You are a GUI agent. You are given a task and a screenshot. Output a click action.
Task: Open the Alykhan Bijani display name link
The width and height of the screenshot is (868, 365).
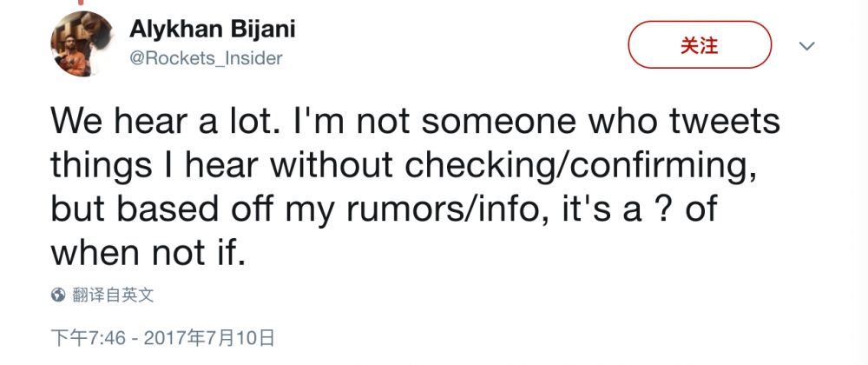(212, 29)
